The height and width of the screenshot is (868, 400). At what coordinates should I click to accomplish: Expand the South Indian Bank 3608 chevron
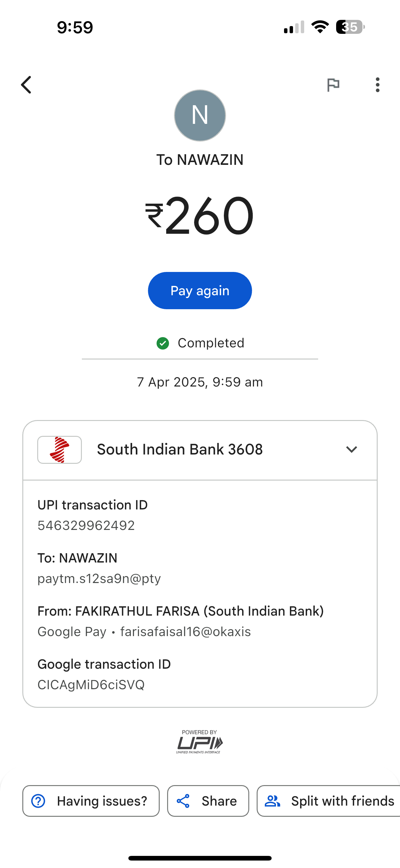tap(352, 450)
